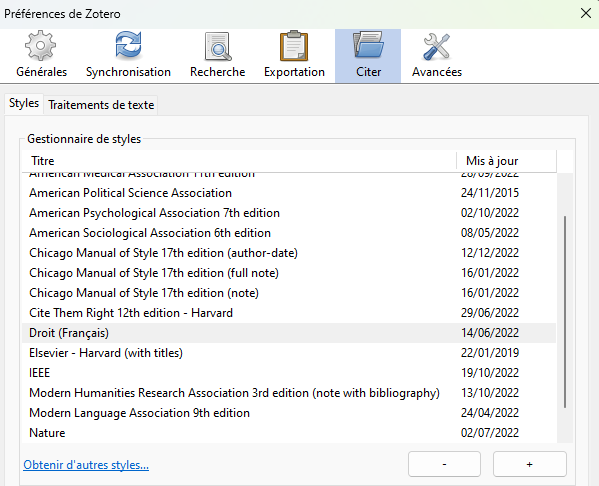Select Chicago Manual of Style (full note)
Screen dimensions: 599x486
click(289, 273)
